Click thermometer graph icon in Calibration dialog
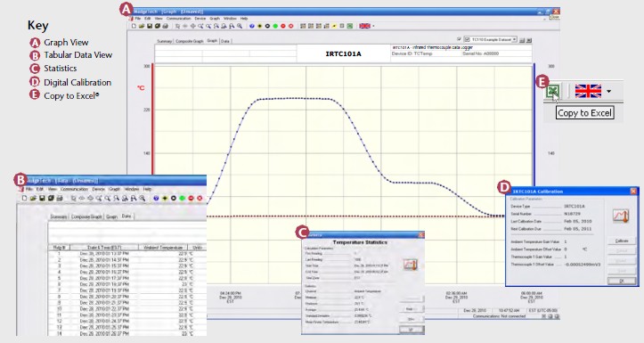 [x=621, y=216]
